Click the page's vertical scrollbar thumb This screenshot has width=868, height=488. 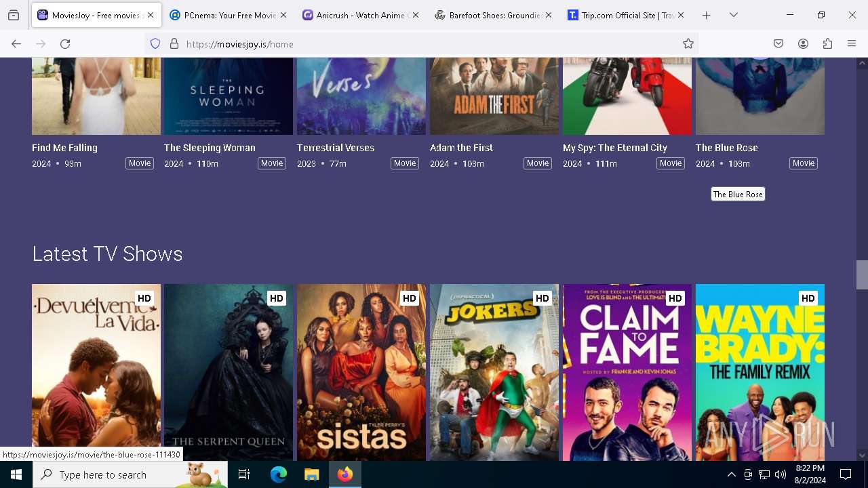pyautogui.click(x=862, y=274)
